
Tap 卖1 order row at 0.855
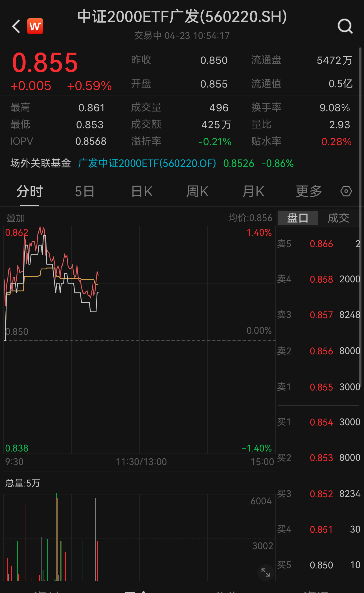(319, 387)
